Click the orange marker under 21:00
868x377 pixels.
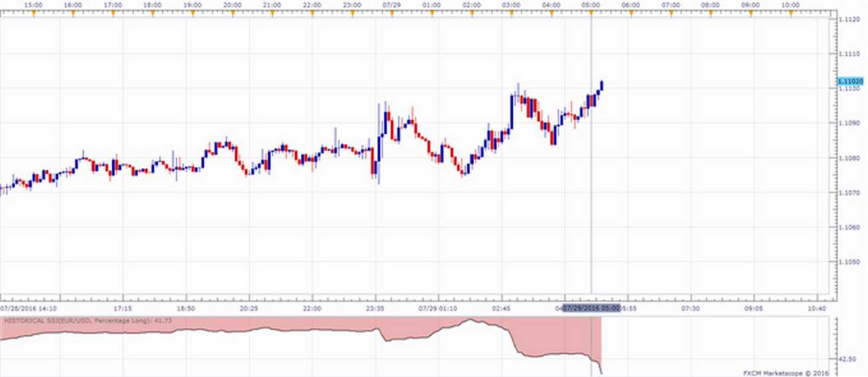coord(272,14)
